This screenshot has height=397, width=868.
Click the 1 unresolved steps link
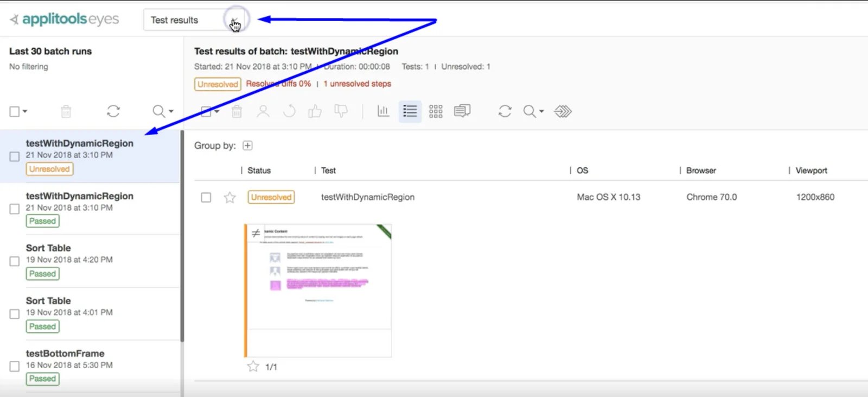tap(358, 84)
